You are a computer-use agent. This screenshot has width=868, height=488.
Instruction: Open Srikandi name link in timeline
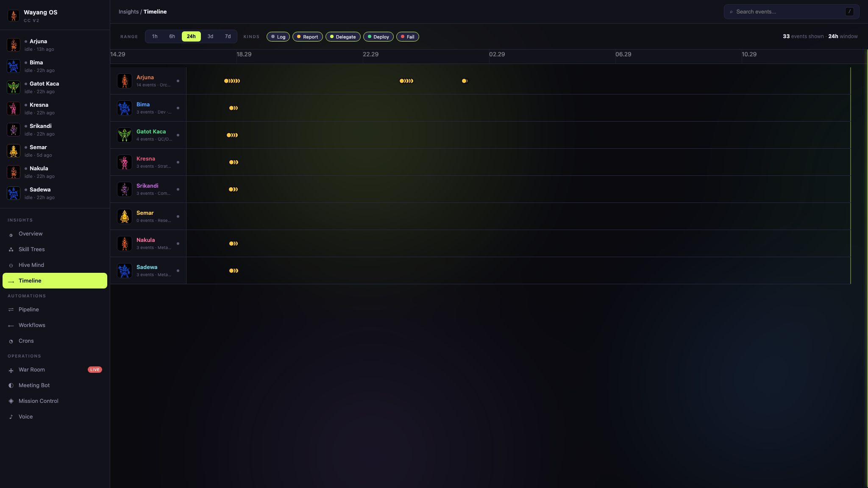coord(147,186)
